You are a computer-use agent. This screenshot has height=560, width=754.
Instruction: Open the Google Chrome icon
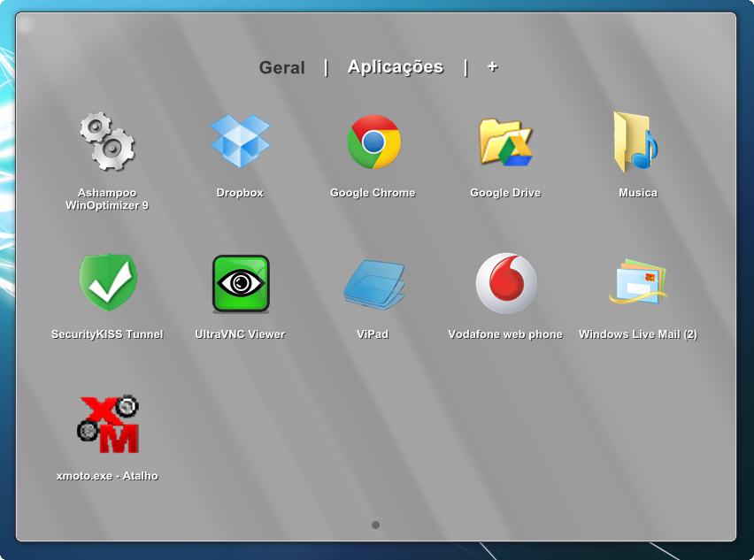[x=373, y=142]
